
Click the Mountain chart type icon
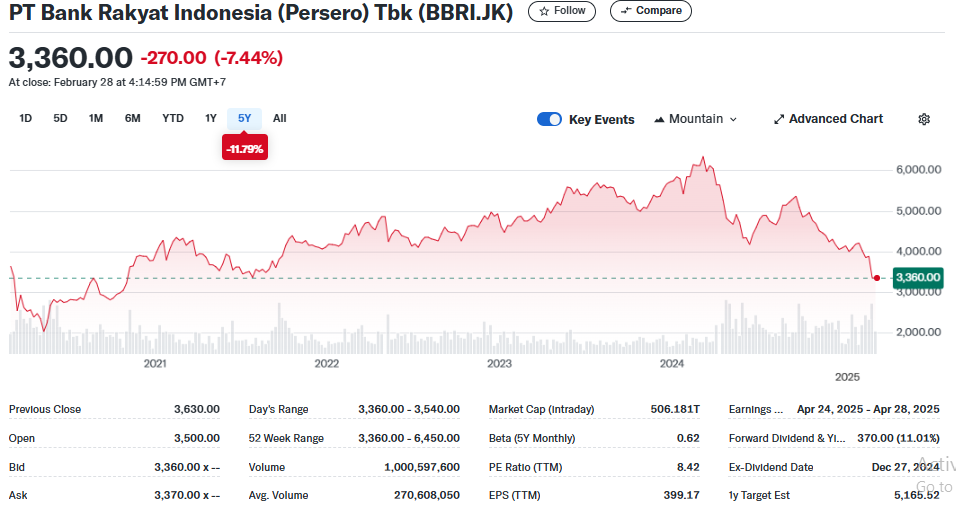tap(659, 119)
